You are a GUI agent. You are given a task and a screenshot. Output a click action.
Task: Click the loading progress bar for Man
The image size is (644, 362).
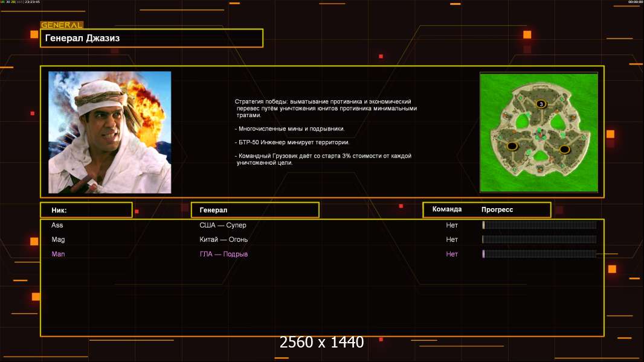[539, 254]
